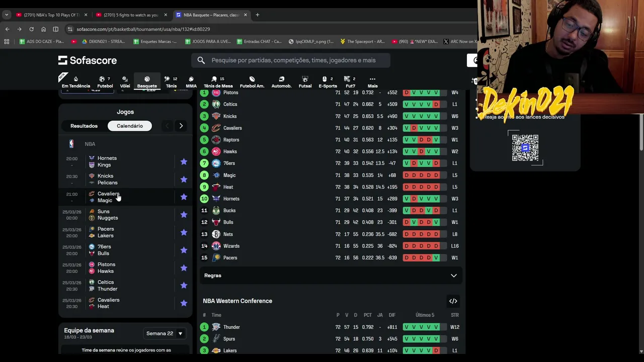The height and width of the screenshot is (362, 644).
Task: Toggle favorite star for Knicks vs Pelicans
Action: point(184,179)
